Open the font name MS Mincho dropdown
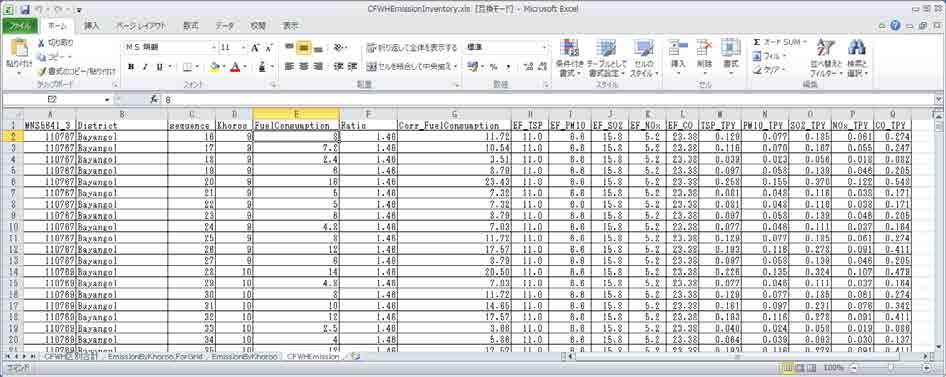 (x=214, y=48)
